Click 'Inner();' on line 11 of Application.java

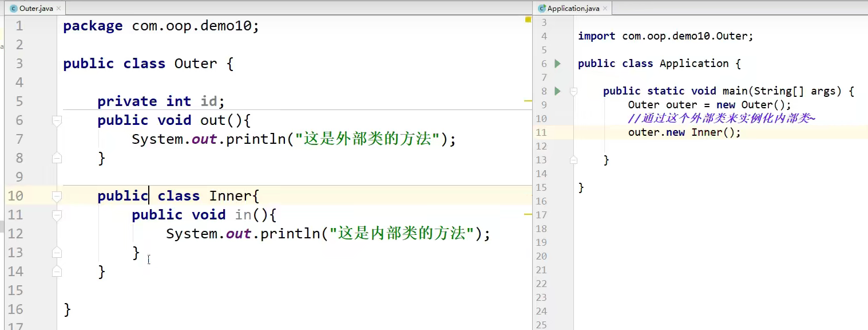click(x=716, y=132)
